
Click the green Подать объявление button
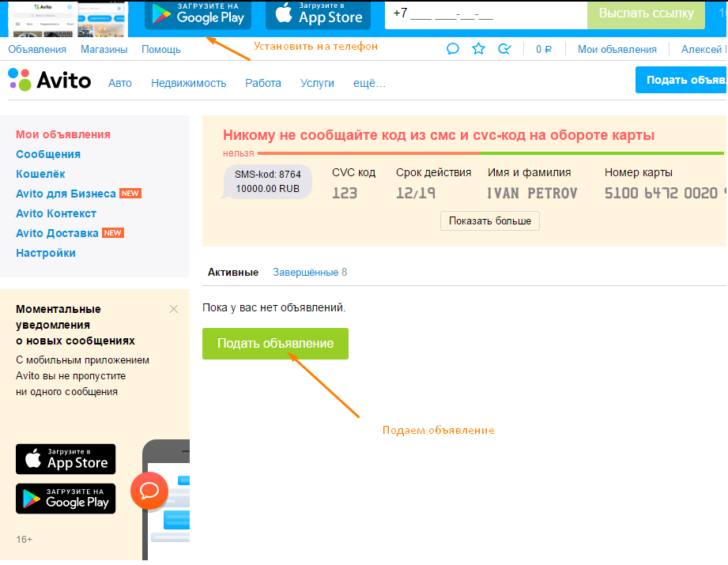point(275,344)
